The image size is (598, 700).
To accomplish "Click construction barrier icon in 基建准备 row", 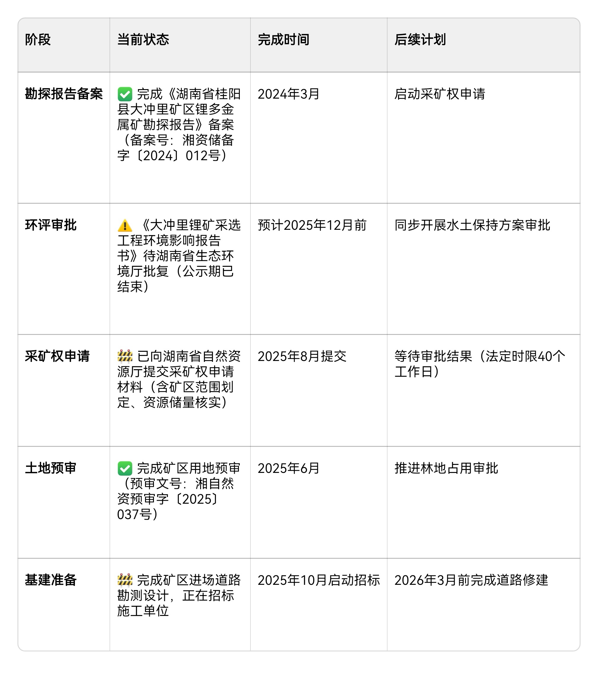I will click(125, 580).
